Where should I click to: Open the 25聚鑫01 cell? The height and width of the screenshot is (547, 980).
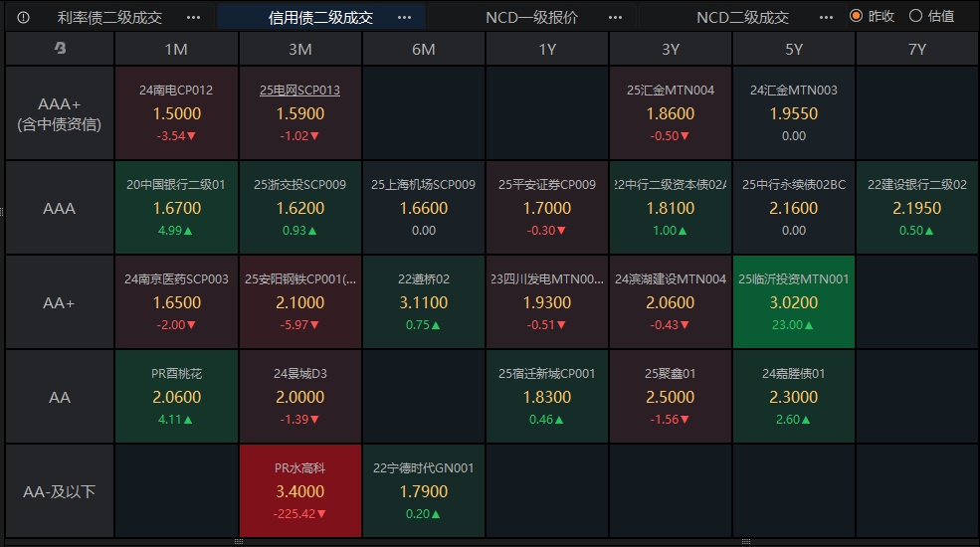point(671,397)
